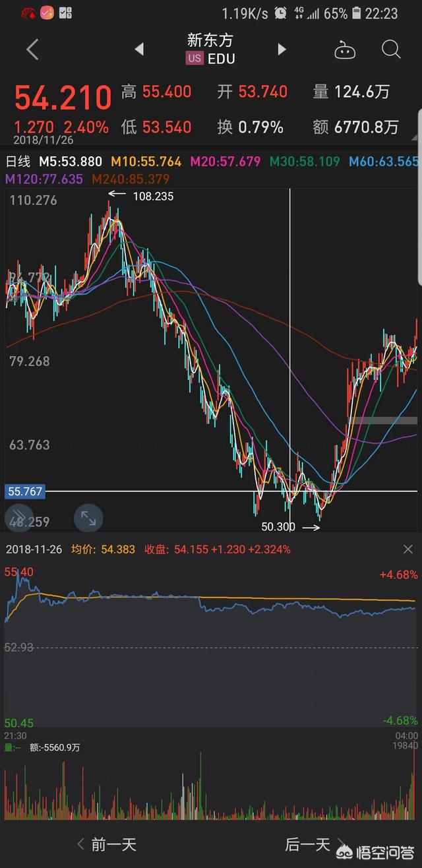The height and width of the screenshot is (868, 422).
Task: Switch to next stock with right triangle
Action: (x=282, y=49)
